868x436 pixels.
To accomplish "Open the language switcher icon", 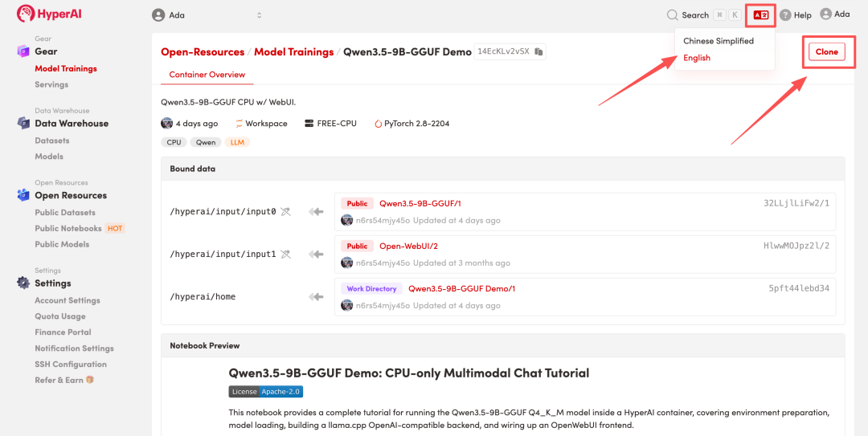I will coord(760,14).
